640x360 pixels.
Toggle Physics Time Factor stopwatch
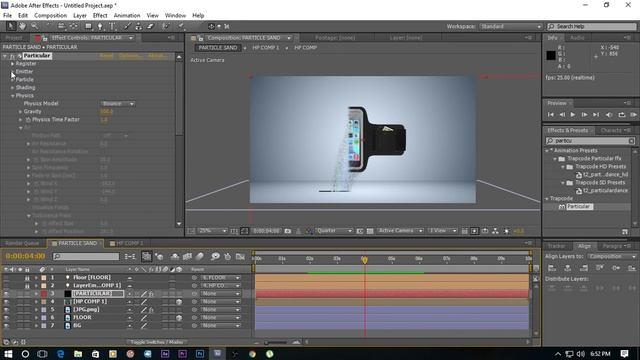coord(28,120)
